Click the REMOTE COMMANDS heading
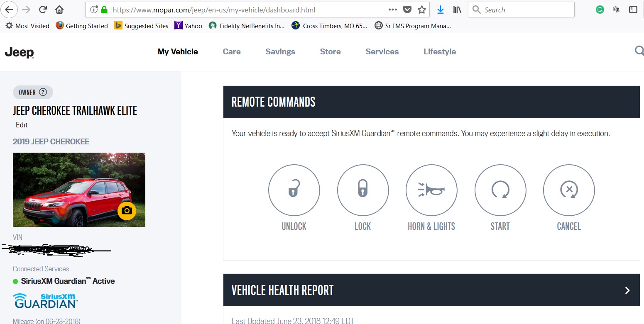644x324 pixels. tap(273, 102)
